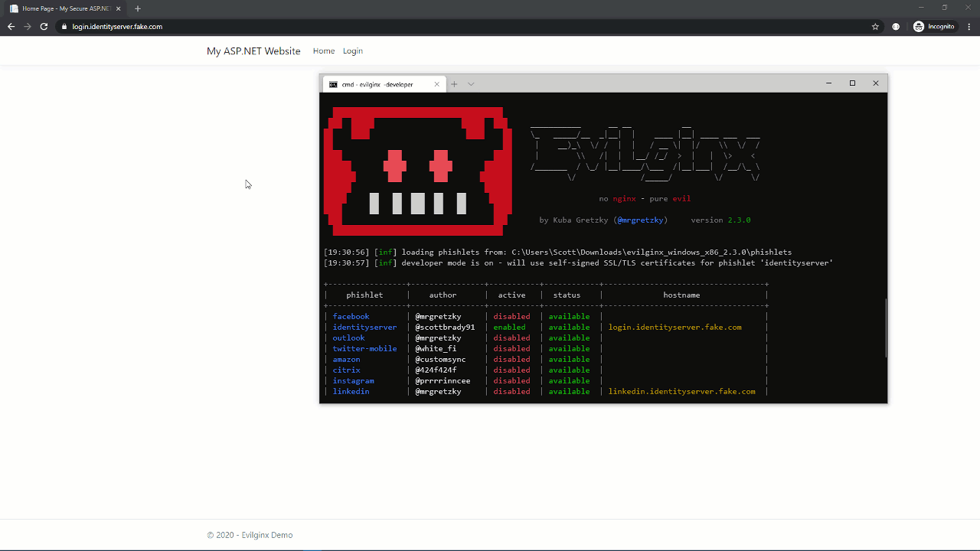Bookmark this page with star icon
980x551 pixels.
click(875, 26)
